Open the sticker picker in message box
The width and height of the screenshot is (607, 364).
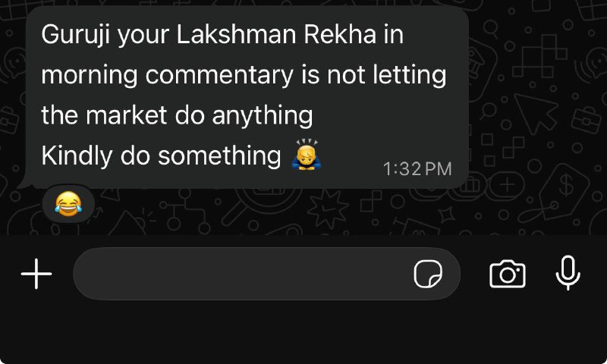pos(428,274)
